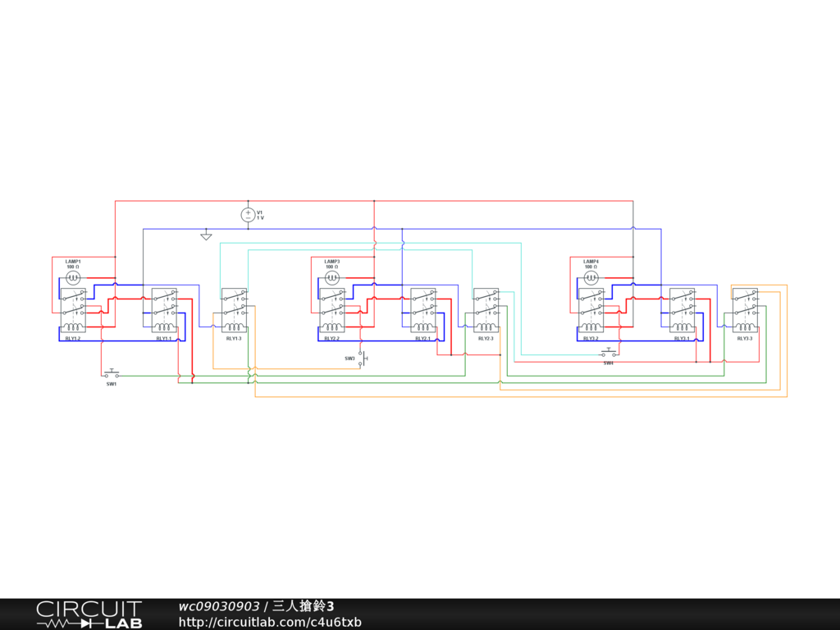Screen dimensions: 840x630
Task: Toggle push button switch SW1
Action: [x=111, y=374]
